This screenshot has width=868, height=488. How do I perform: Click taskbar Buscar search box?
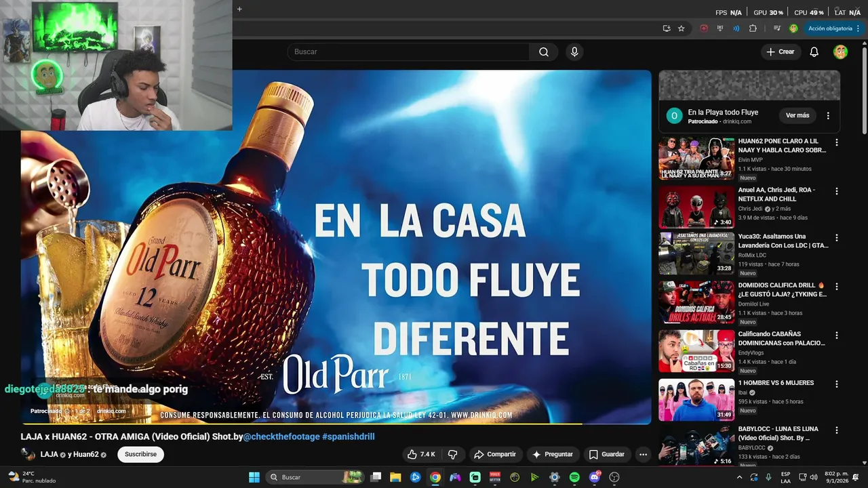[315, 477]
